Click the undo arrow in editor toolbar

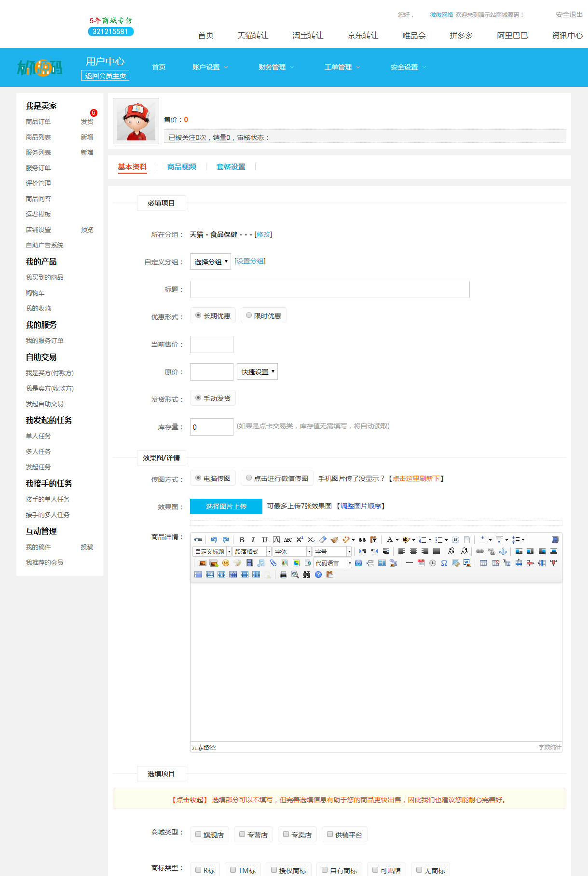tap(214, 540)
